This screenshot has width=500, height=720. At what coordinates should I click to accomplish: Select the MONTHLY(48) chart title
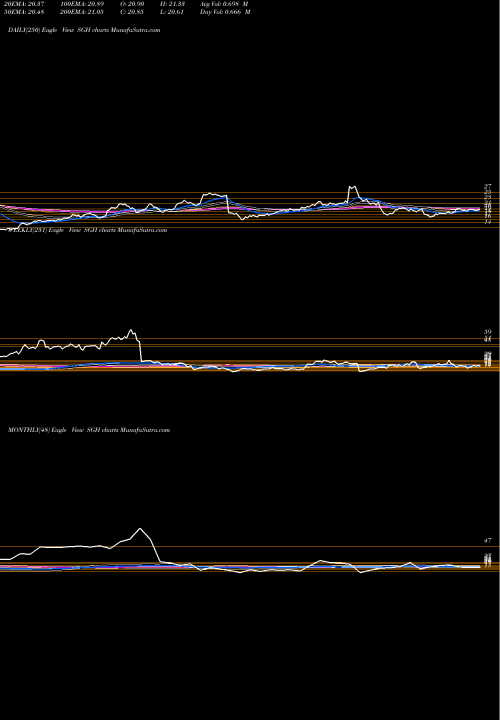click(x=89, y=430)
